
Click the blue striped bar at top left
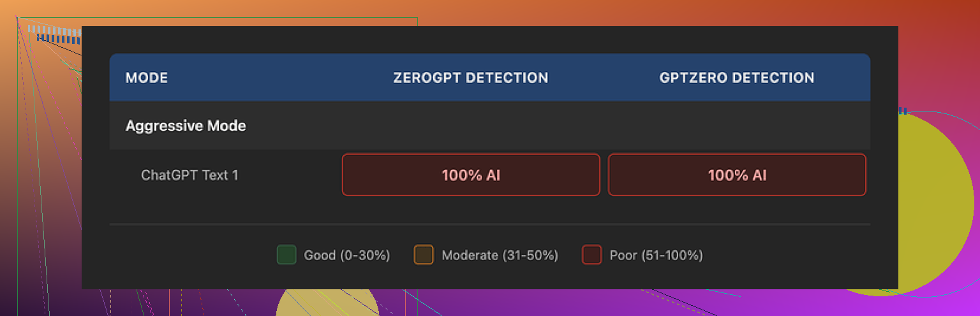pos(59,39)
